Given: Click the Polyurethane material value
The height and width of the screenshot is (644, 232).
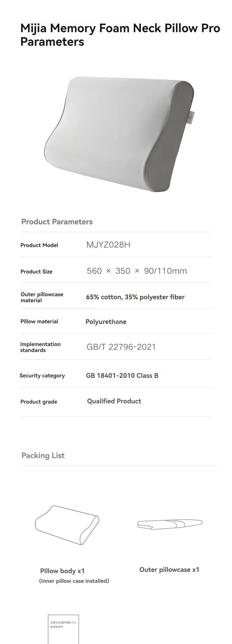Looking at the screenshot, I should 106,322.
